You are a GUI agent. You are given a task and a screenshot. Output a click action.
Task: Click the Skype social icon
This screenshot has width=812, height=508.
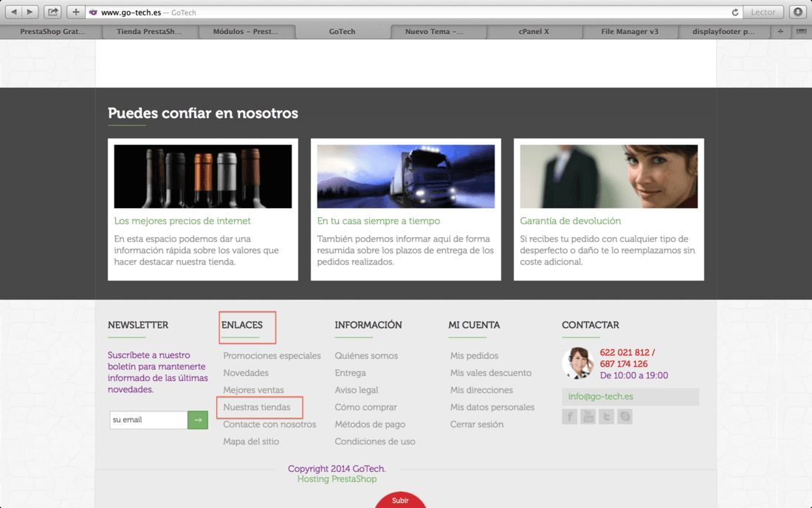coord(625,416)
